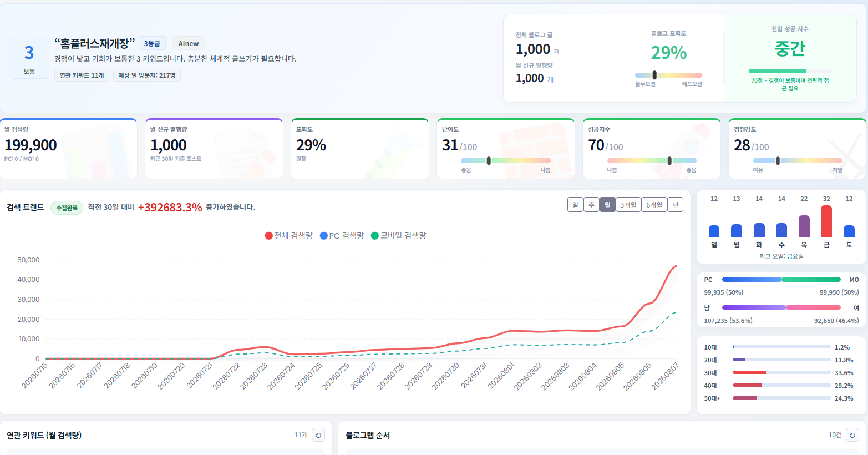
Task: Select the monthly (월) trend tab
Action: click(607, 205)
